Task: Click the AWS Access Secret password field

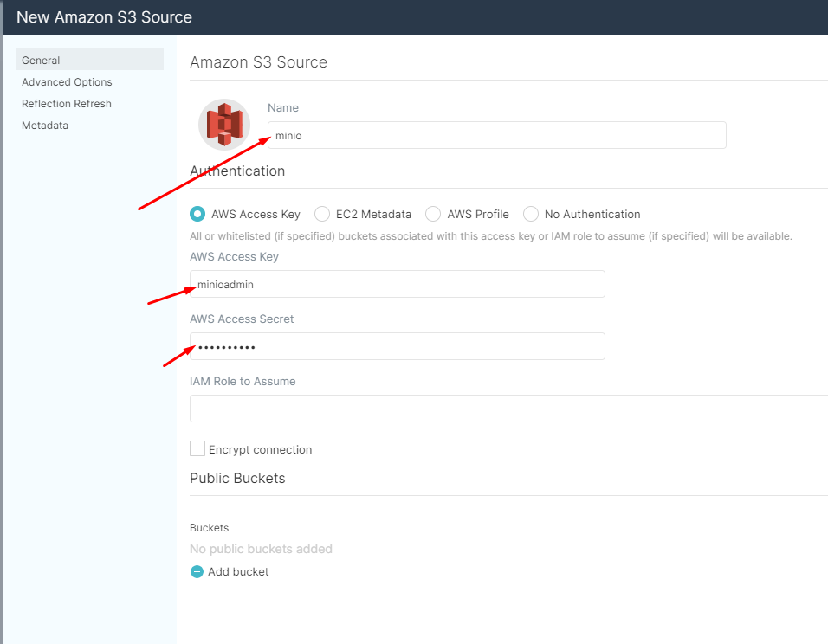Action: pos(397,346)
